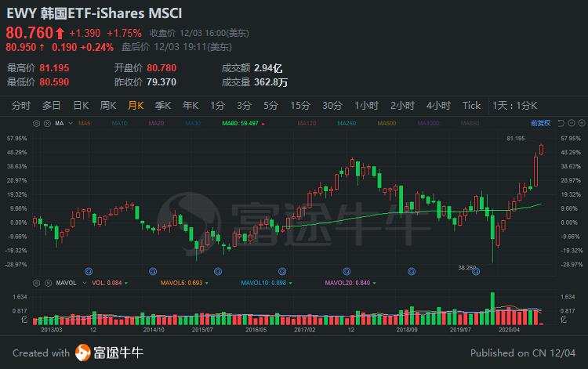Toggle the MA30 line
The image size is (588, 369).
193,123
